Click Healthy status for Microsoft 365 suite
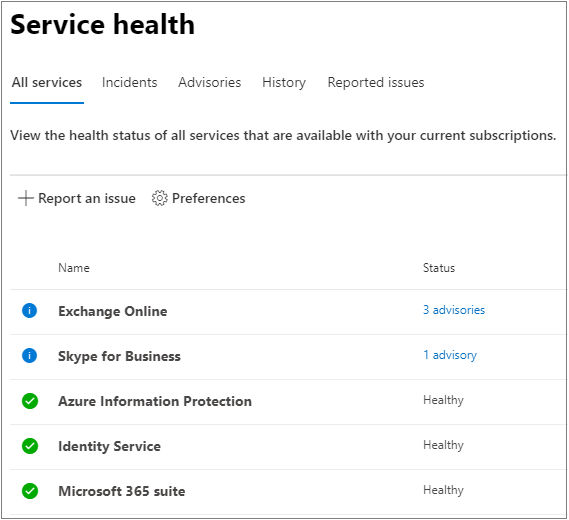Screen dimensions: 569x520 (x=443, y=490)
